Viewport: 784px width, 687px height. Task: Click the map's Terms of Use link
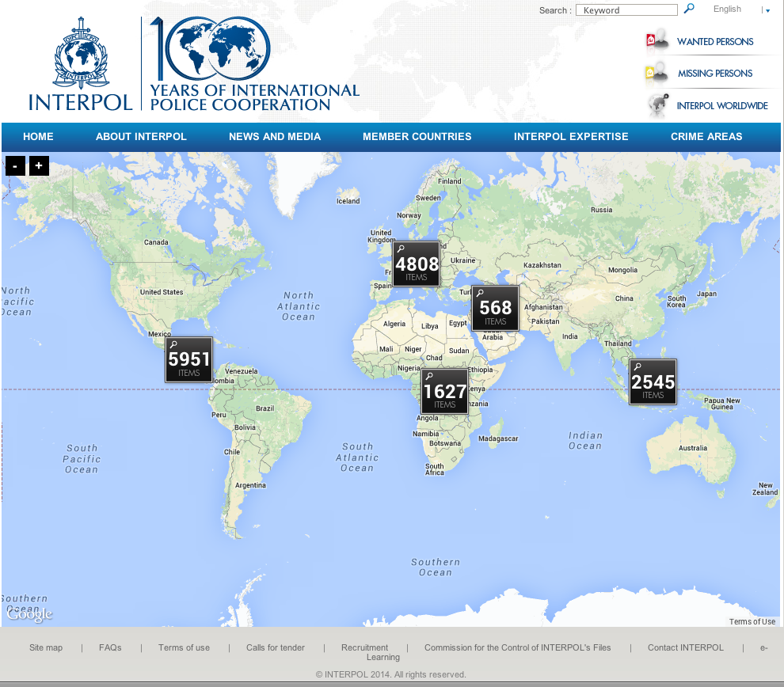point(752,621)
